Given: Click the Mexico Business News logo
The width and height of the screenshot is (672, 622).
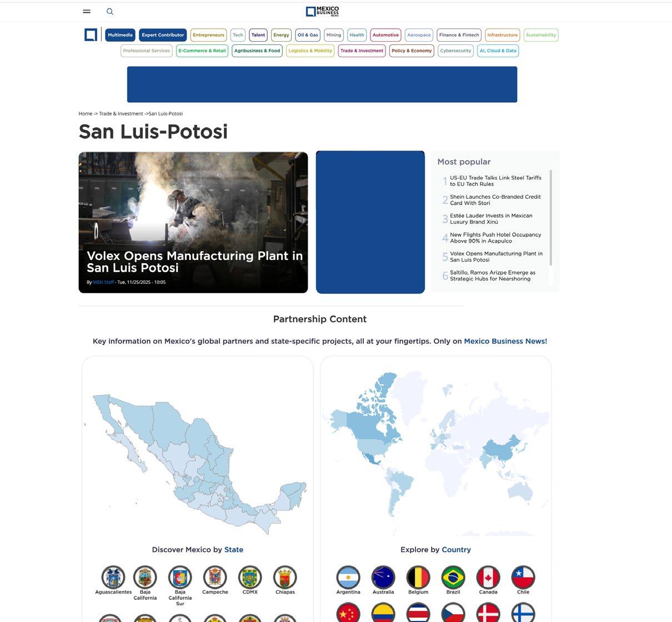Looking at the screenshot, I should click(x=322, y=11).
